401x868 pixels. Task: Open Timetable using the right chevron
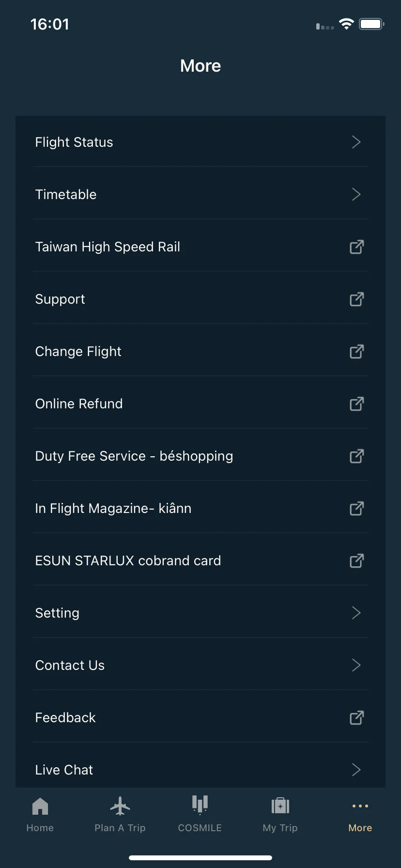[x=356, y=194]
